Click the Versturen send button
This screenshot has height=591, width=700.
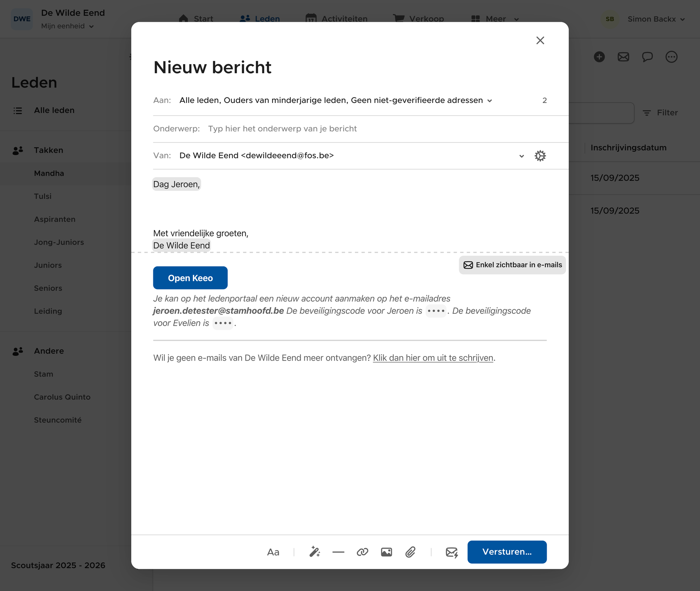click(x=507, y=552)
